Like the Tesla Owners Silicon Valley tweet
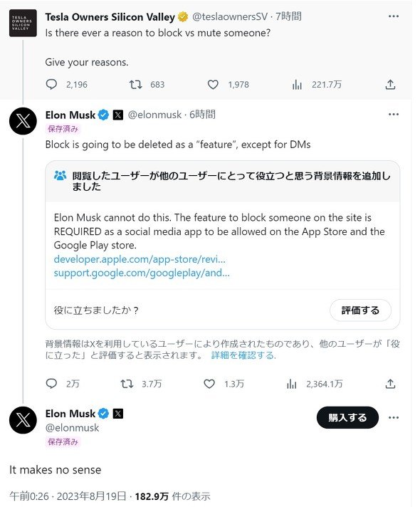Image resolution: width=420 pixels, height=507 pixels. coord(213,85)
